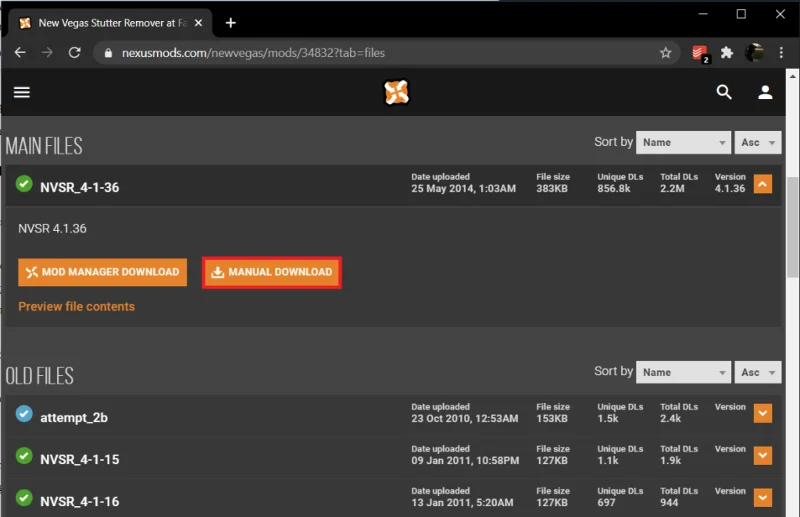This screenshot has width=800, height=517.
Task: Open a new tab with plus button
Action: coord(231,23)
